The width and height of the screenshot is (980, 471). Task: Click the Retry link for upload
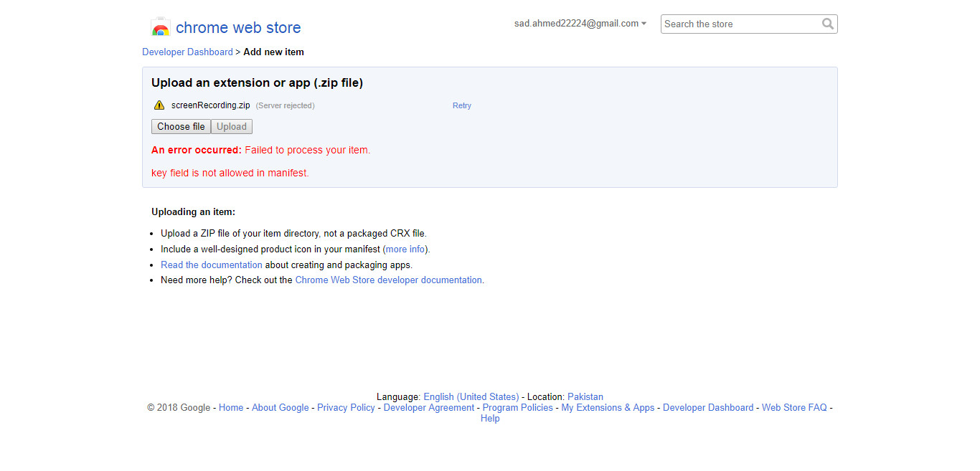coord(462,105)
